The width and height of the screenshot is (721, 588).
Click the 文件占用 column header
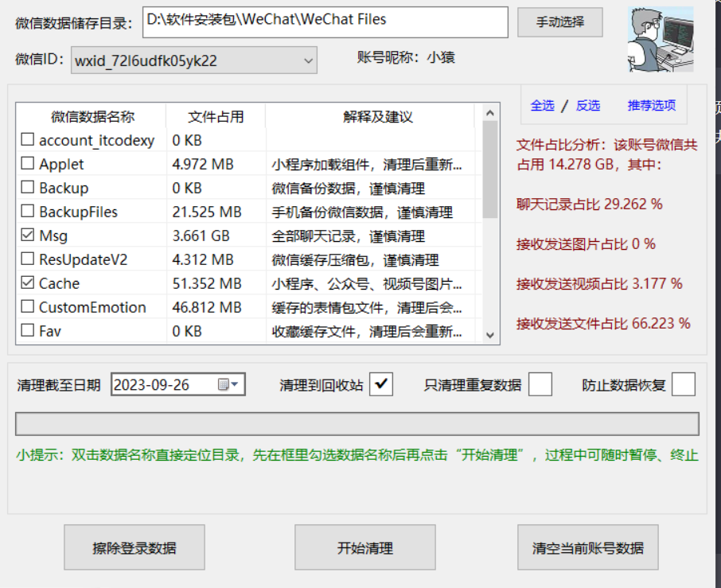(x=216, y=117)
